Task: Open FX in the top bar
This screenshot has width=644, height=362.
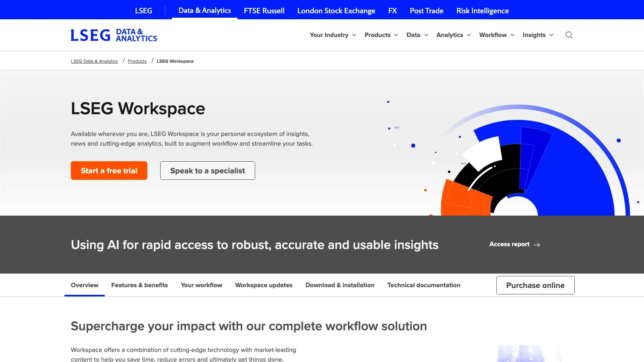Action: pos(392,11)
